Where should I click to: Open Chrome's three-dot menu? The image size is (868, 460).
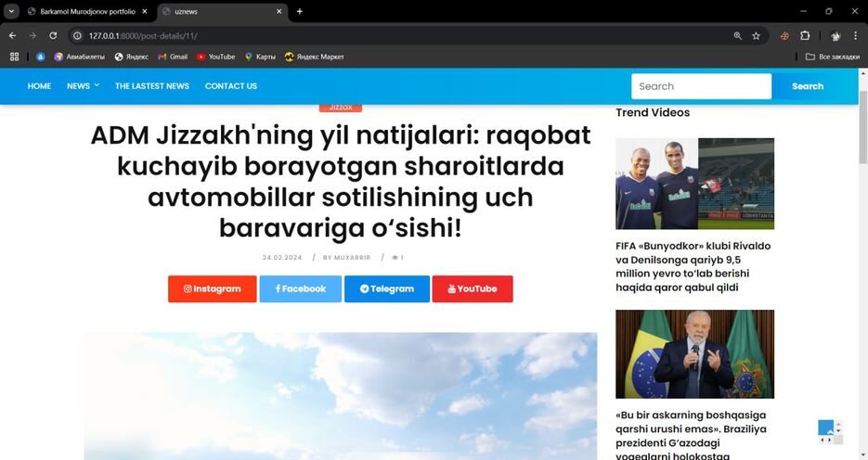click(855, 35)
